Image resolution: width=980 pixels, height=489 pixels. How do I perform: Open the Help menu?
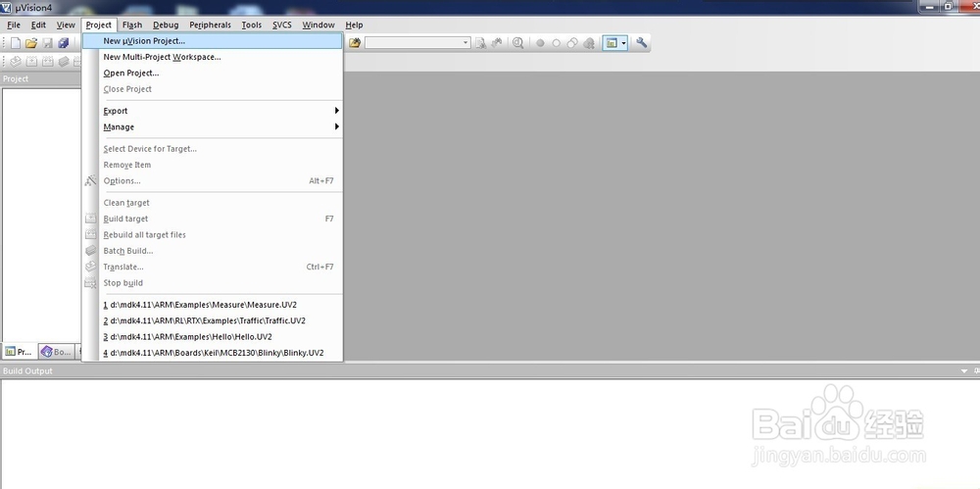pos(355,25)
